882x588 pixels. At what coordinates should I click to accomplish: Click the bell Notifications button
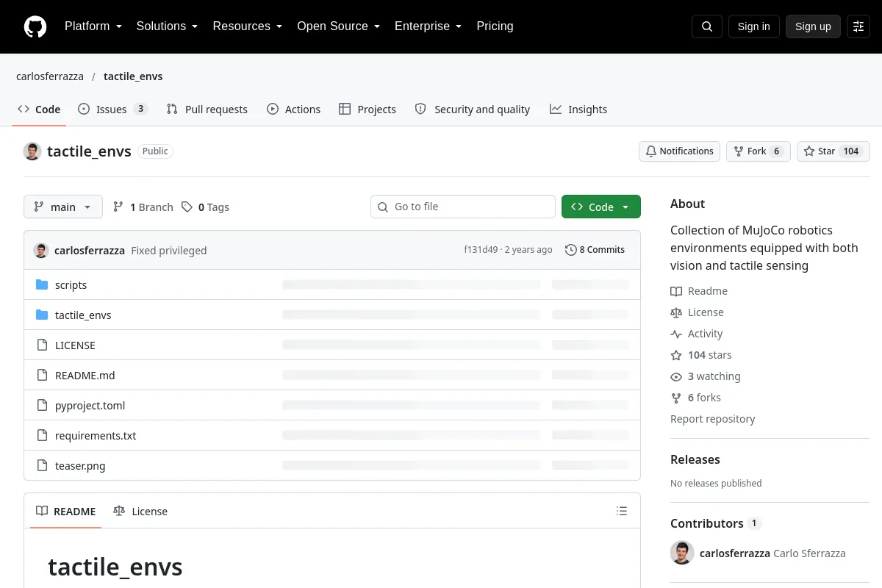coord(679,151)
